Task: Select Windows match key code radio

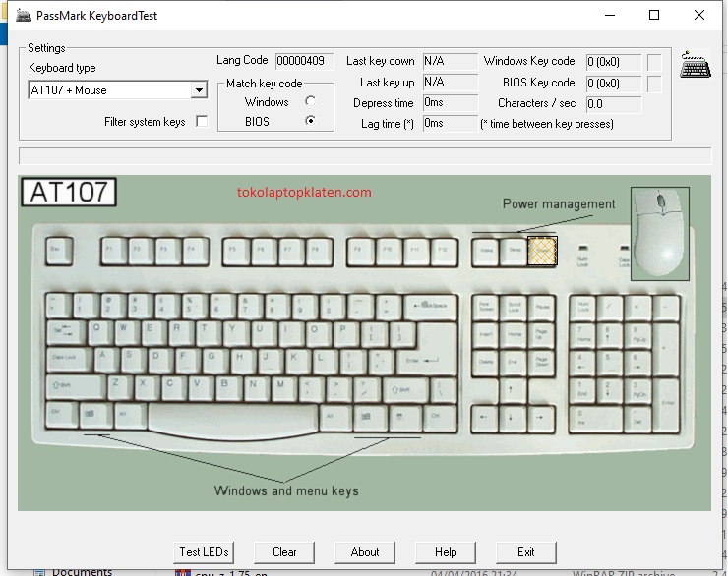Action: pyautogui.click(x=310, y=101)
